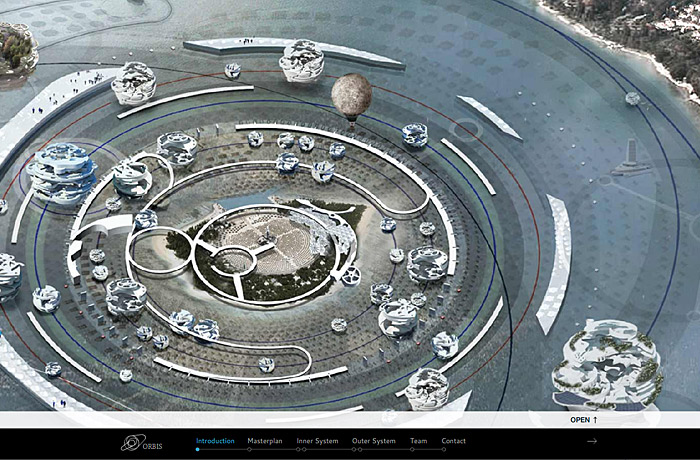Click the lighthouse monument near the coast

[628, 158]
